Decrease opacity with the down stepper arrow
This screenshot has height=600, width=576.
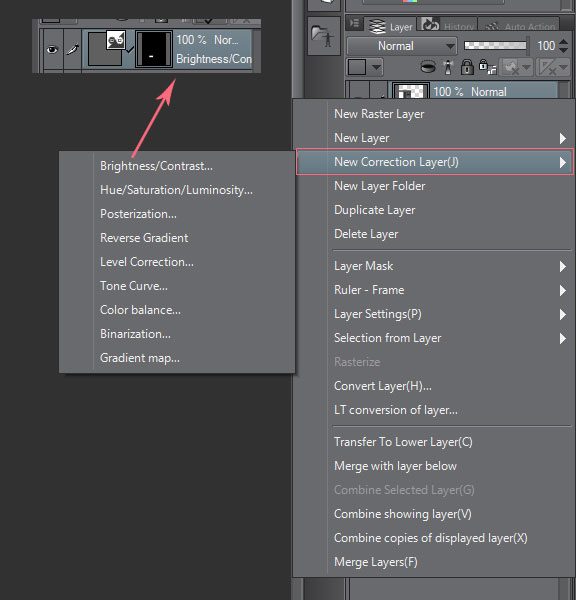coord(563,50)
